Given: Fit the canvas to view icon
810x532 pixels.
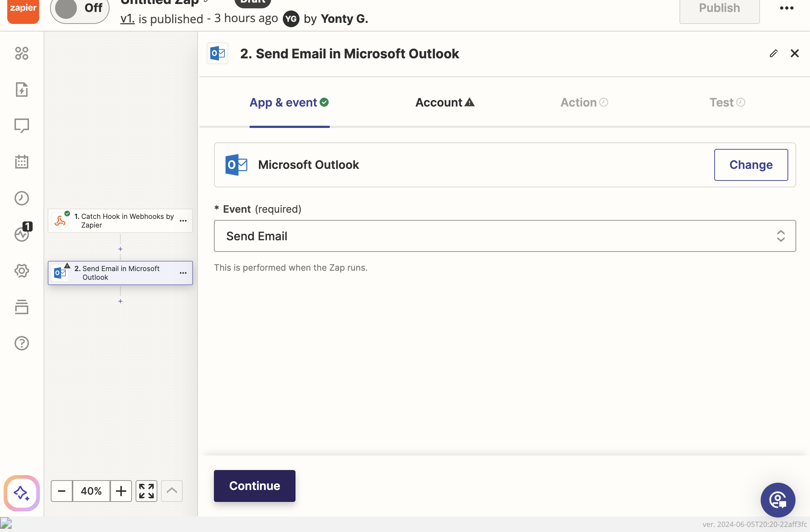Looking at the screenshot, I should point(146,491).
